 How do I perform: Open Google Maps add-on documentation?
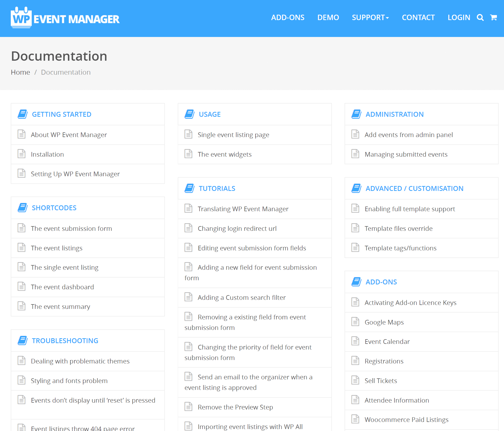(383, 322)
